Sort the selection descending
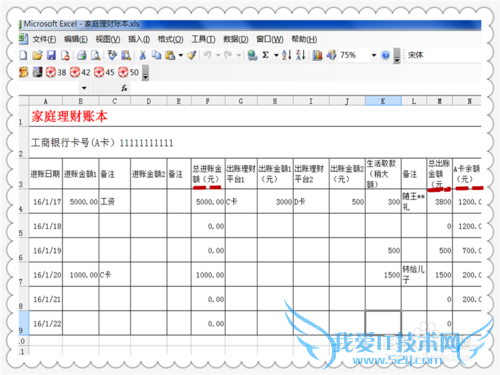 [301, 55]
